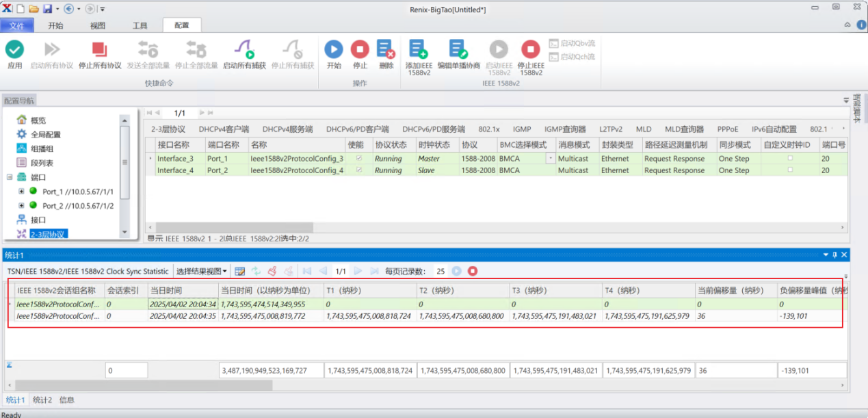The height and width of the screenshot is (418, 868).
Task: Click 停止IEEE 1588v2 red stop icon
Action: [530, 49]
